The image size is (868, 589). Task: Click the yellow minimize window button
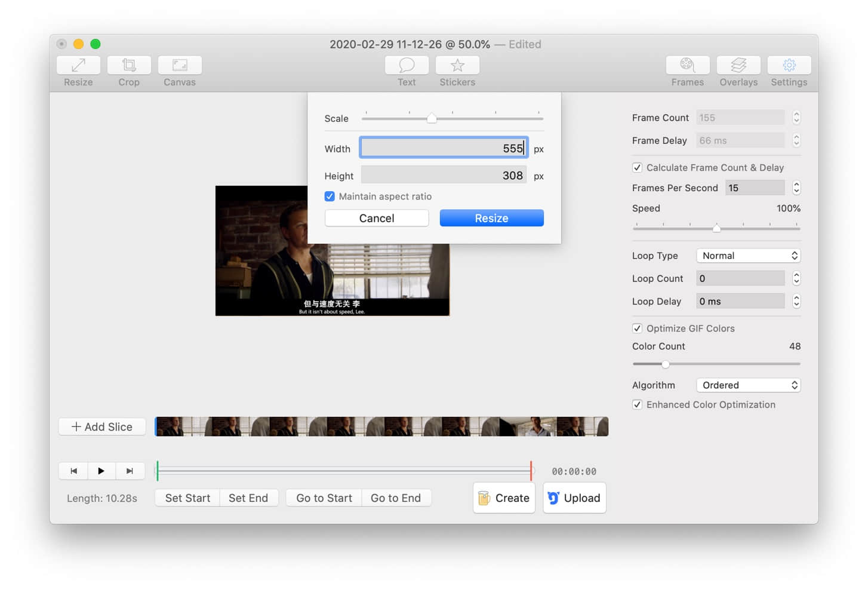[78, 44]
